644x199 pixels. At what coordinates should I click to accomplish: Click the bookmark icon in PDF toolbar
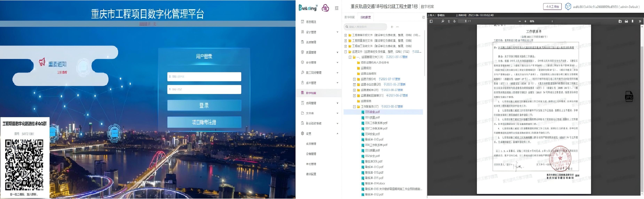[633, 22]
